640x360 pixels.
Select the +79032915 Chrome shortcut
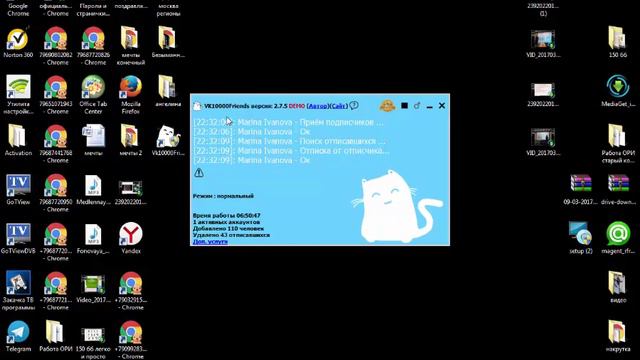131,291
